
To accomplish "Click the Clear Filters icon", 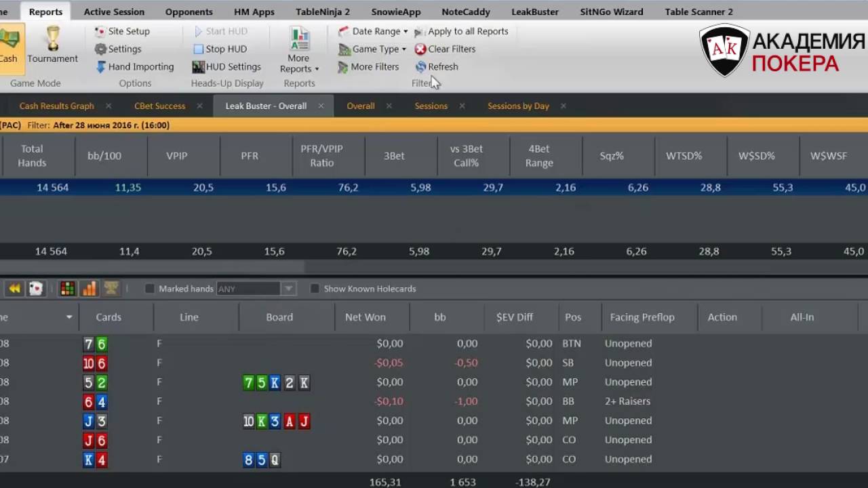I will click(420, 49).
